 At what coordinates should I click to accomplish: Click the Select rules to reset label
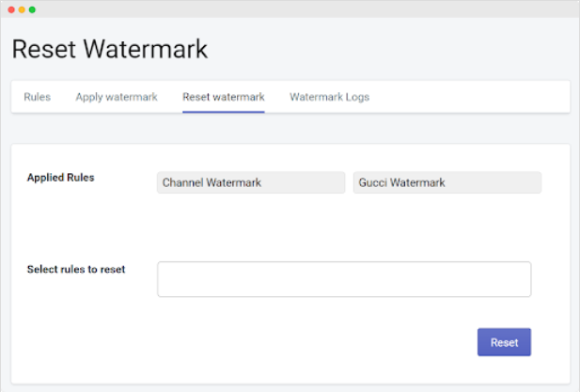(x=76, y=270)
